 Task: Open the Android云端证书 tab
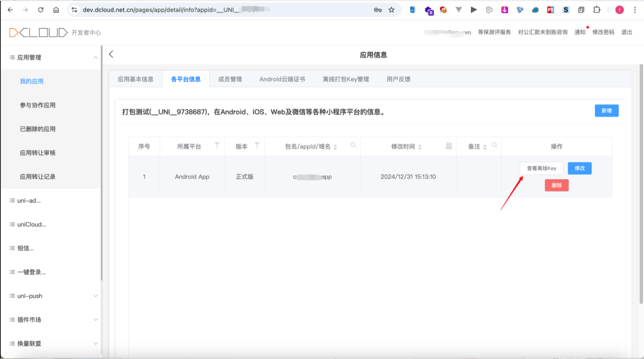tap(282, 79)
